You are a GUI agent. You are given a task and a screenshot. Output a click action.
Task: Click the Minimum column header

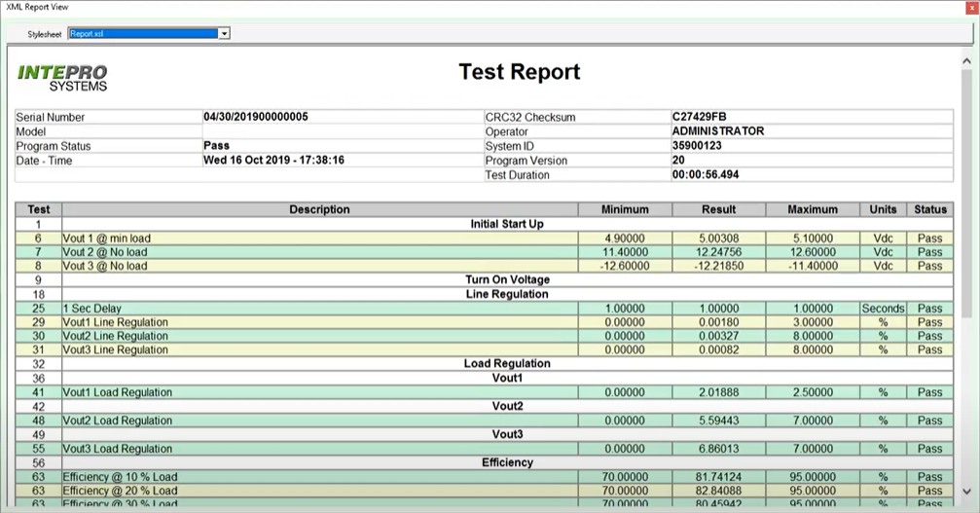tap(625, 209)
